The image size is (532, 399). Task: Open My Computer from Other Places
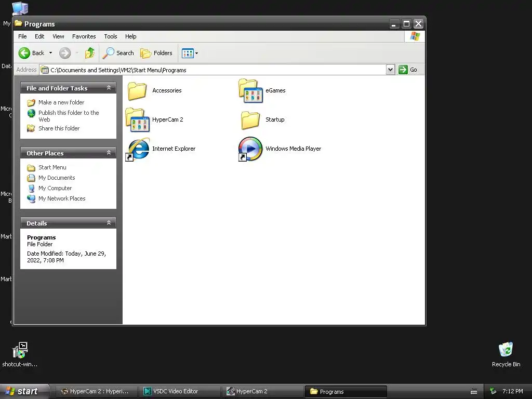(55, 188)
